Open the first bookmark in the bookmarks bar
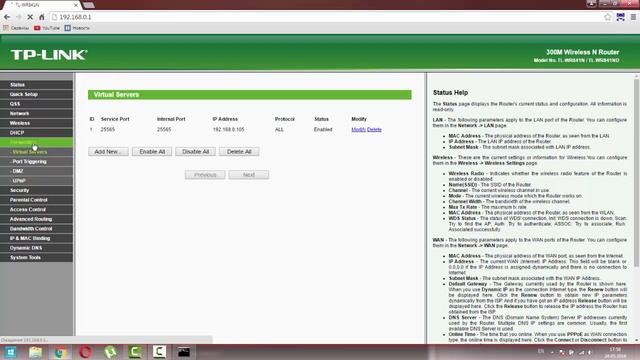Screen dimensions: 640x360 coord(16,28)
